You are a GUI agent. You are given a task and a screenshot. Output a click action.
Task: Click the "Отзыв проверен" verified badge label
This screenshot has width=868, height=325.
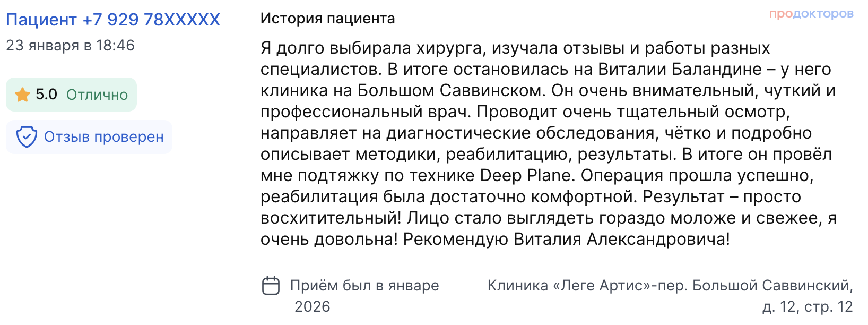click(103, 137)
